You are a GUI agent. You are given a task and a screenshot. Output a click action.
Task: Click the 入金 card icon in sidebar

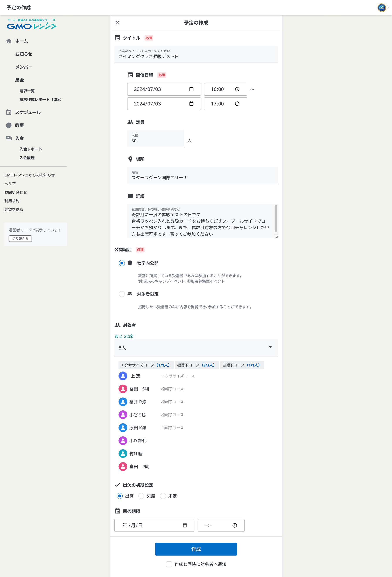click(9, 138)
